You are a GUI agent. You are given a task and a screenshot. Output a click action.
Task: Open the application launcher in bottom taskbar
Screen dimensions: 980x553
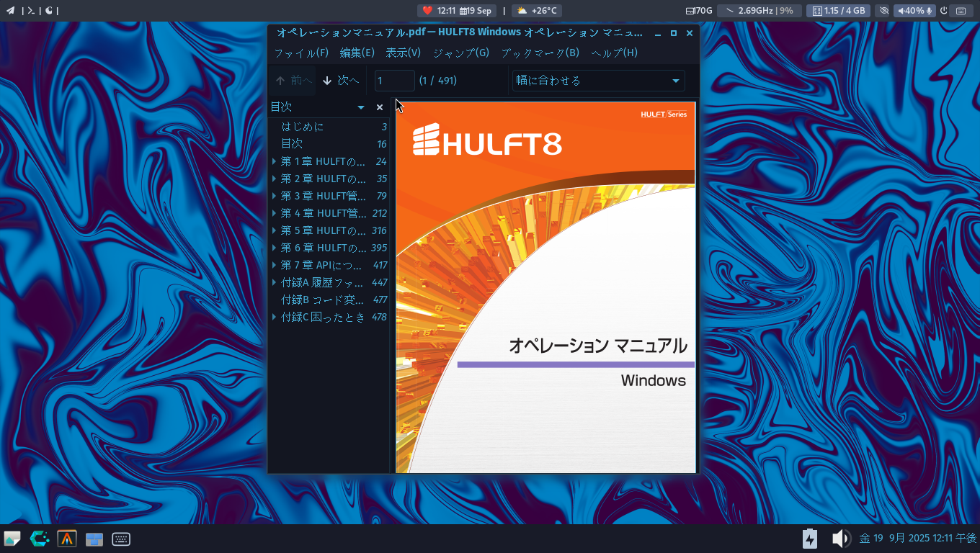pos(12,539)
